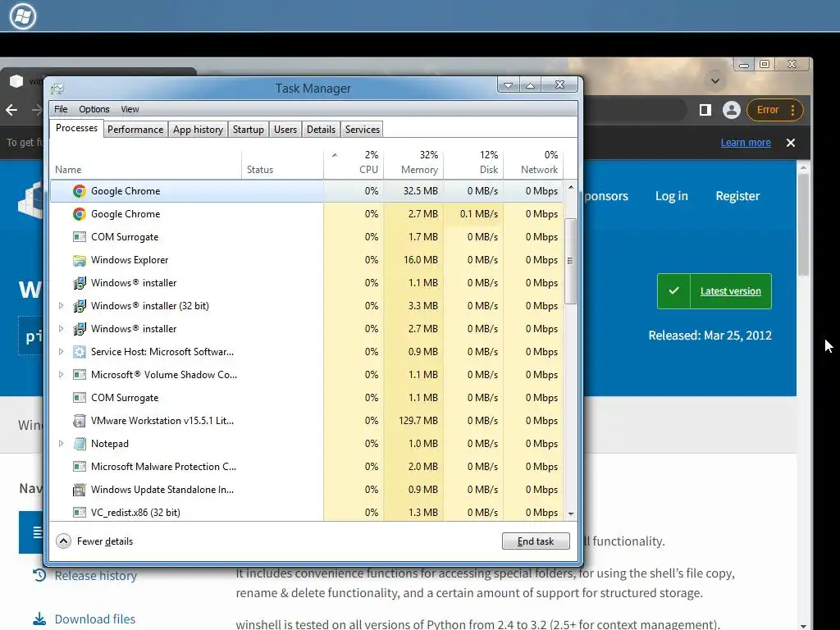Click the COM Surrogate icon using 1.1 MB
This screenshot has height=630, width=840.
(x=80, y=398)
